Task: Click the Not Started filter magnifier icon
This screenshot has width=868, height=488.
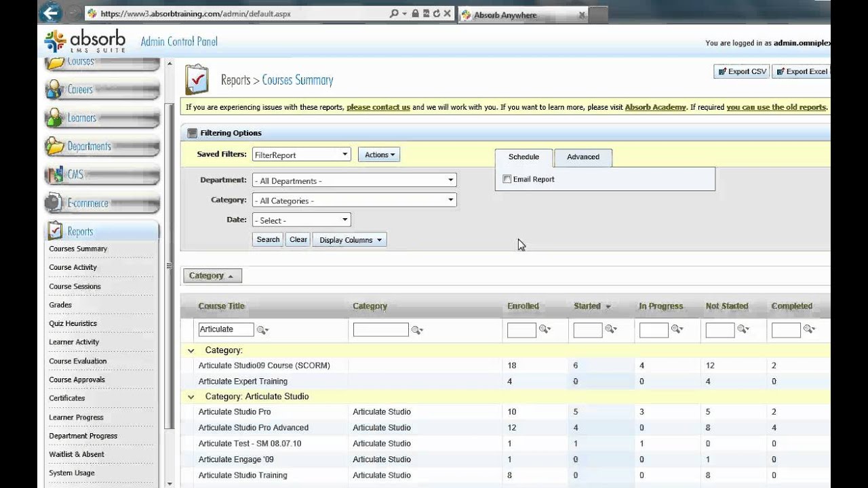Action: click(x=743, y=329)
